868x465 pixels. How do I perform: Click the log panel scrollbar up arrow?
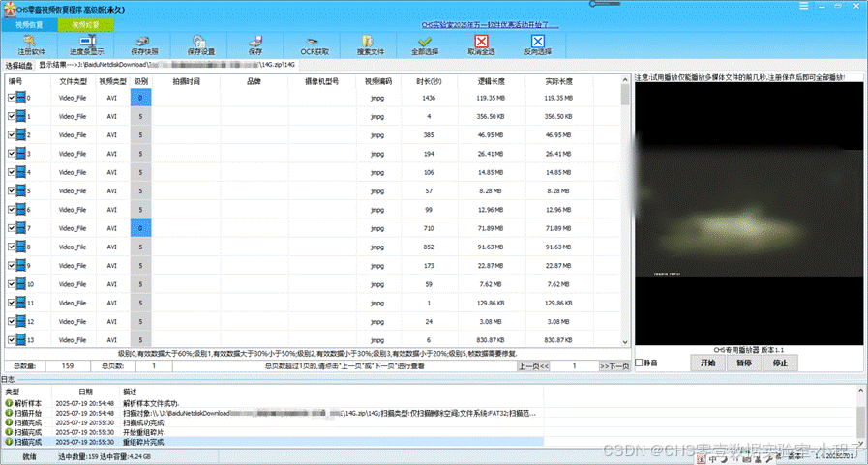[x=861, y=391]
